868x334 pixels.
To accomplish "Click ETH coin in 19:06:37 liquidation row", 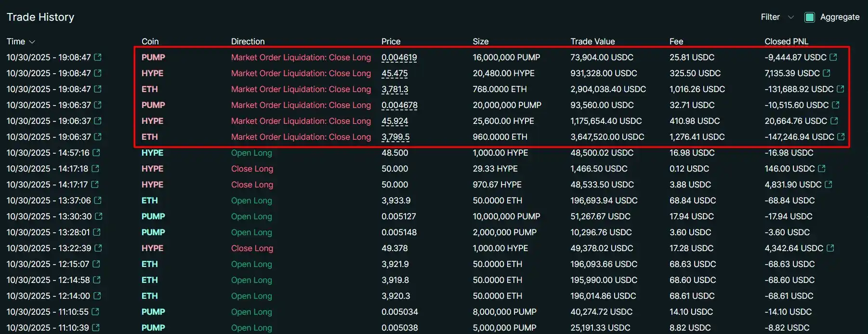I will point(149,137).
